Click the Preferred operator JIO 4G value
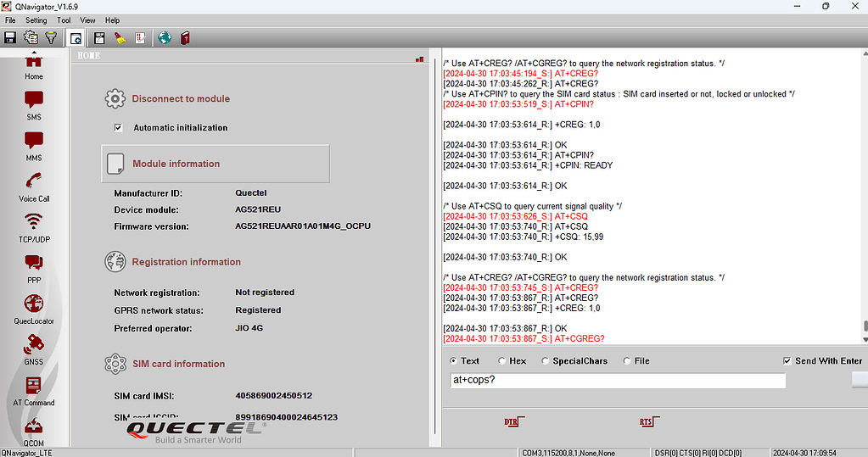This screenshot has width=868, height=457. pyautogui.click(x=249, y=328)
